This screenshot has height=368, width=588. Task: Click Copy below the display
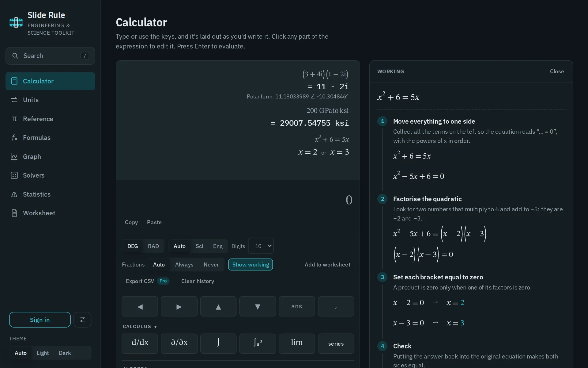131,222
